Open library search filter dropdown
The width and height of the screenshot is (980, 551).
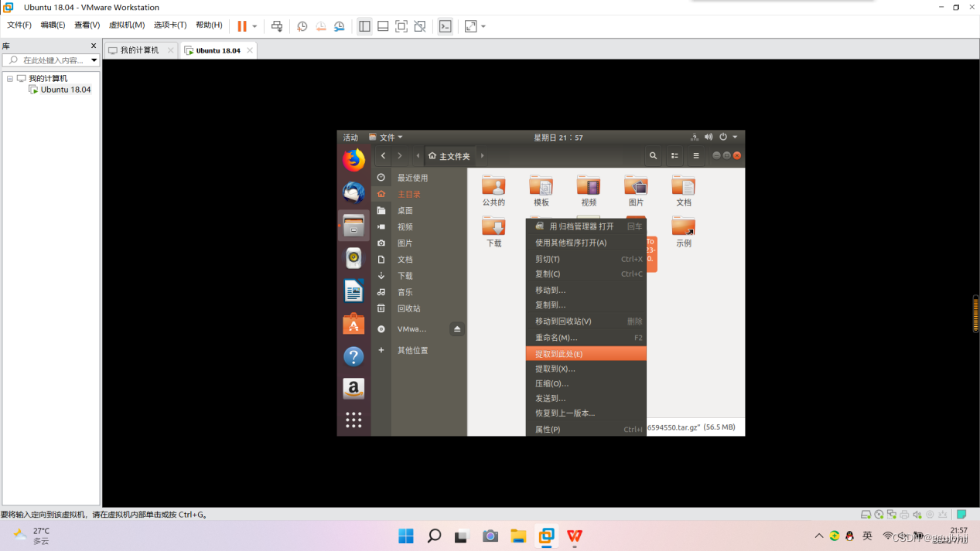(x=94, y=60)
